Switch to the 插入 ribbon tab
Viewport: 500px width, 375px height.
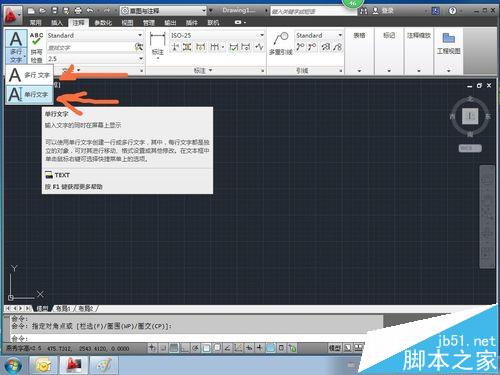57,22
